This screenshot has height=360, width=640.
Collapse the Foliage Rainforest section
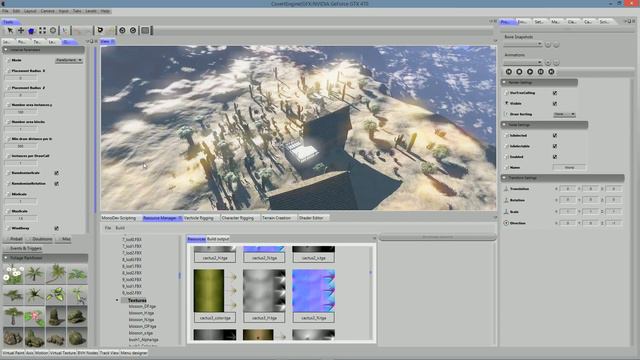coord(6,258)
